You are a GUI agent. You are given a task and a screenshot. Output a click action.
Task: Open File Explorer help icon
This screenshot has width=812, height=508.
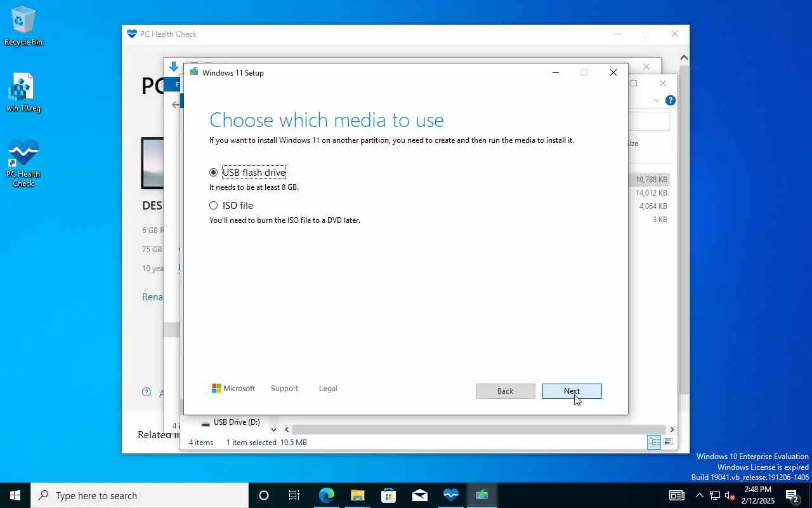click(671, 100)
